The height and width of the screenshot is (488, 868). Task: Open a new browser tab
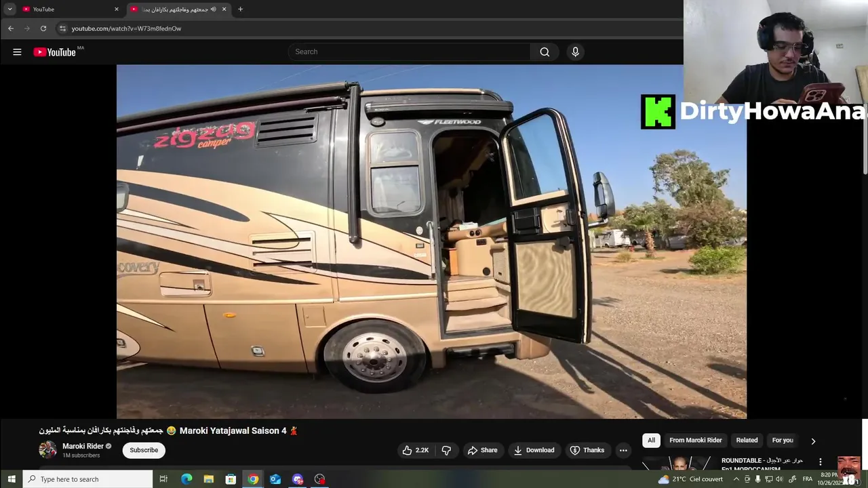[x=240, y=9]
